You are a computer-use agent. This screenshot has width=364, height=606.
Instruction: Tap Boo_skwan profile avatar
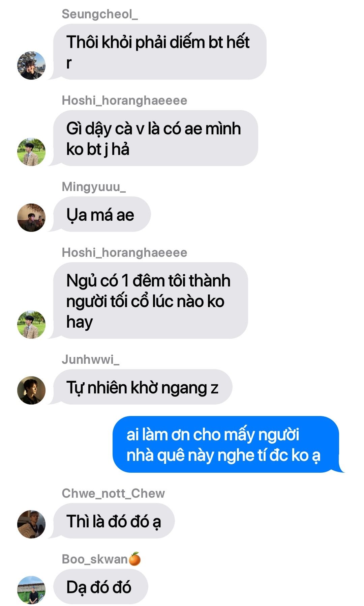pos(31,590)
